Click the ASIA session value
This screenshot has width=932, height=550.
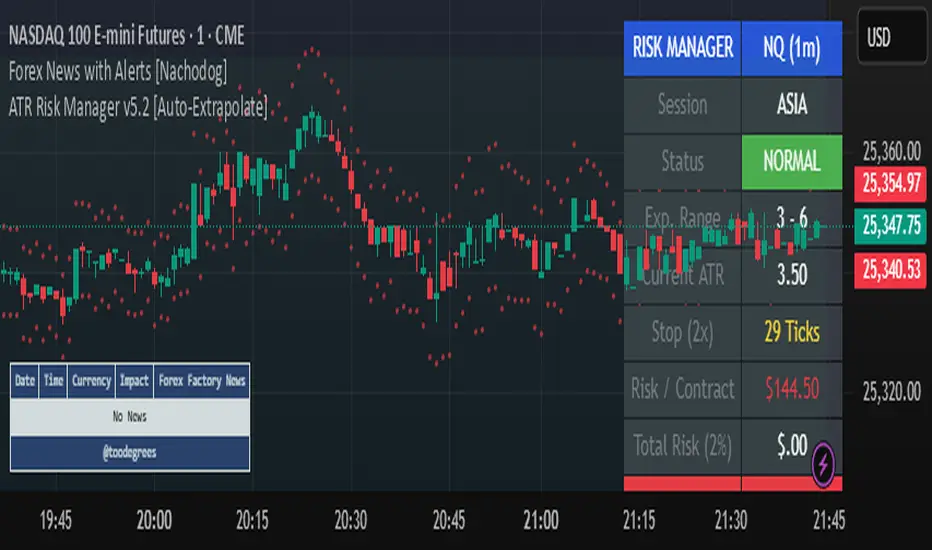(x=792, y=105)
